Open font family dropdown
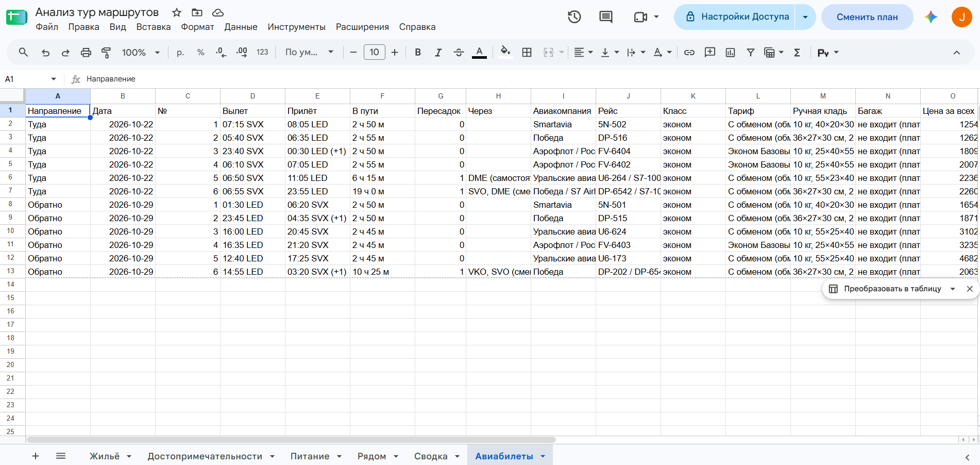 309,52
